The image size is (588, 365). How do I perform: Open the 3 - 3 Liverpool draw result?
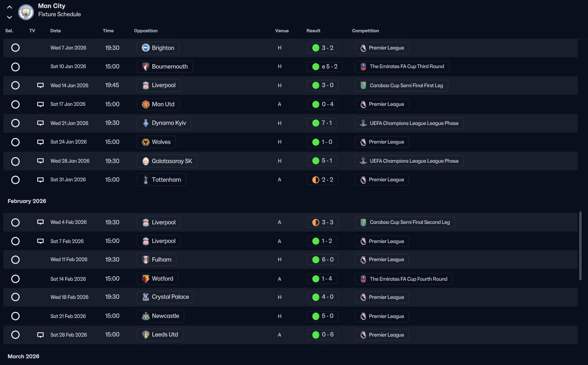322,222
